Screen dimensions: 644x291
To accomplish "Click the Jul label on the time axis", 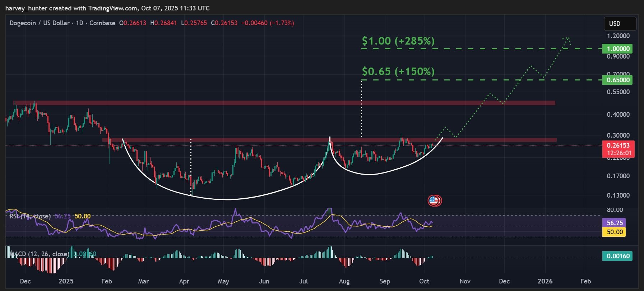I will coord(304,281).
